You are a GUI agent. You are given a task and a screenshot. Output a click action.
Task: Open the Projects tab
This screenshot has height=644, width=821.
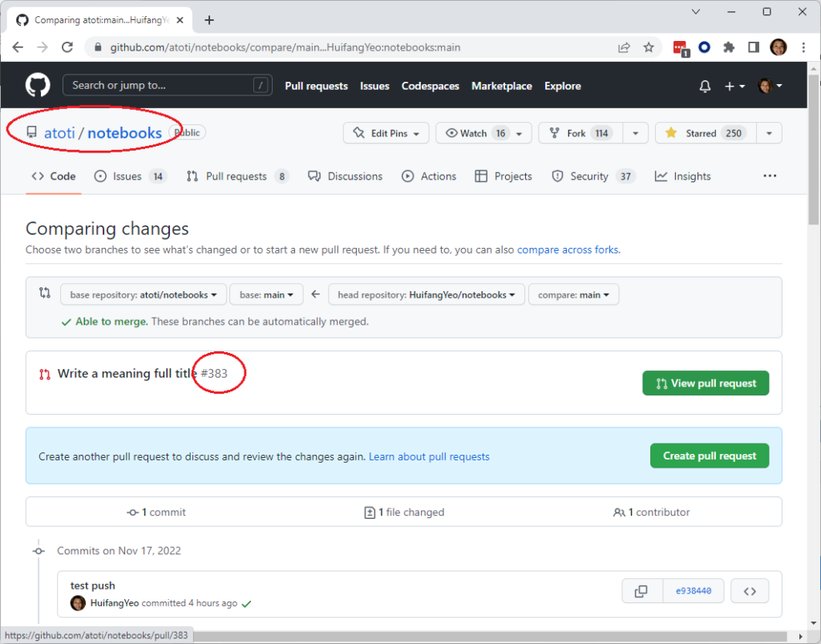tap(504, 176)
